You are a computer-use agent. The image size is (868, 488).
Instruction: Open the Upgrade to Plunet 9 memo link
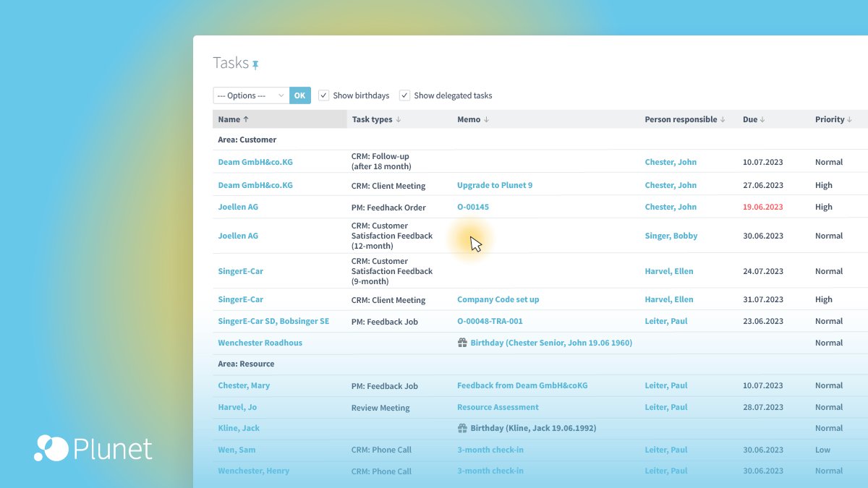click(495, 184)
